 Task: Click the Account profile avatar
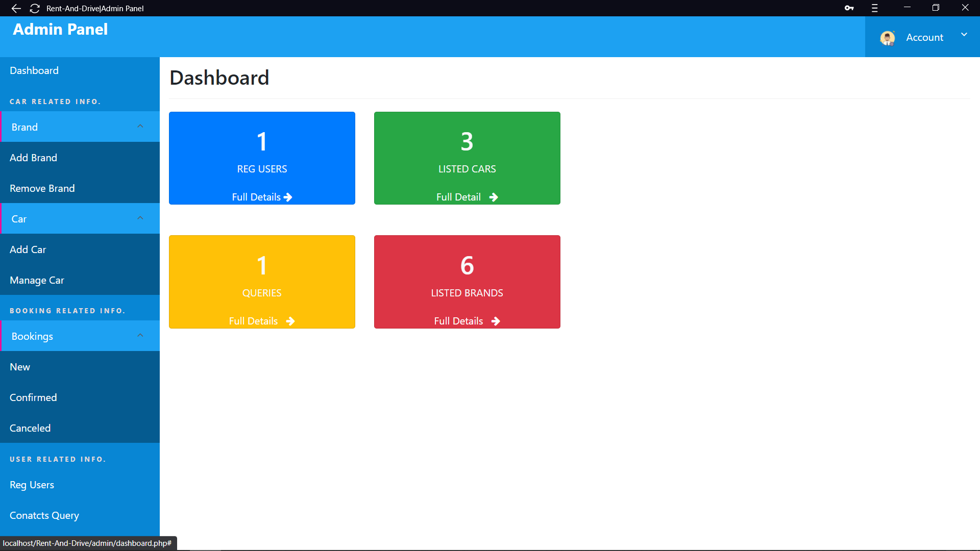coord(887,37)
